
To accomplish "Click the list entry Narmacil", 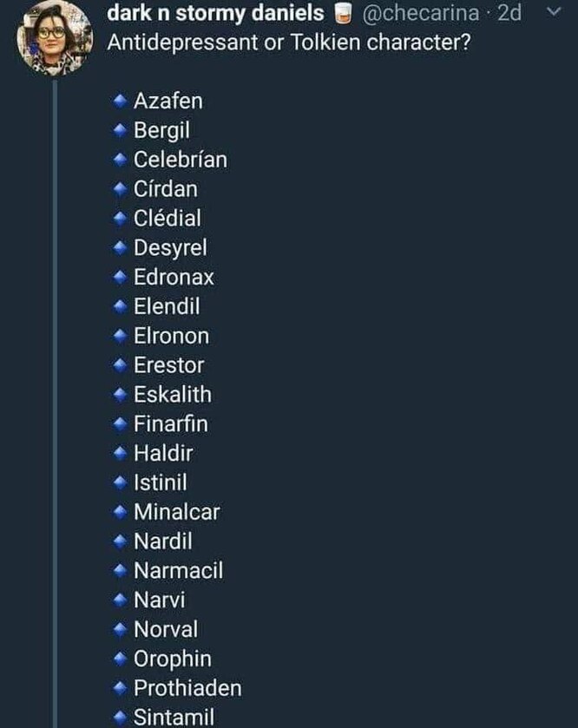I will [x=178, y=571].
